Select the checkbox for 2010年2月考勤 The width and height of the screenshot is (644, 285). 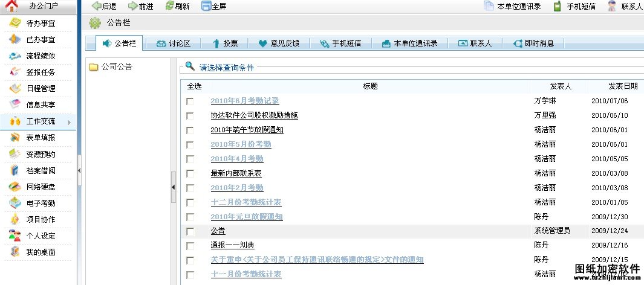[x=190, y=188]
